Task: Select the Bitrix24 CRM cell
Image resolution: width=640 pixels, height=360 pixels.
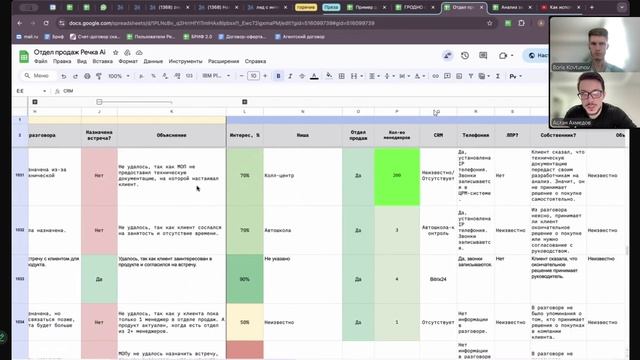Action: 438,279
